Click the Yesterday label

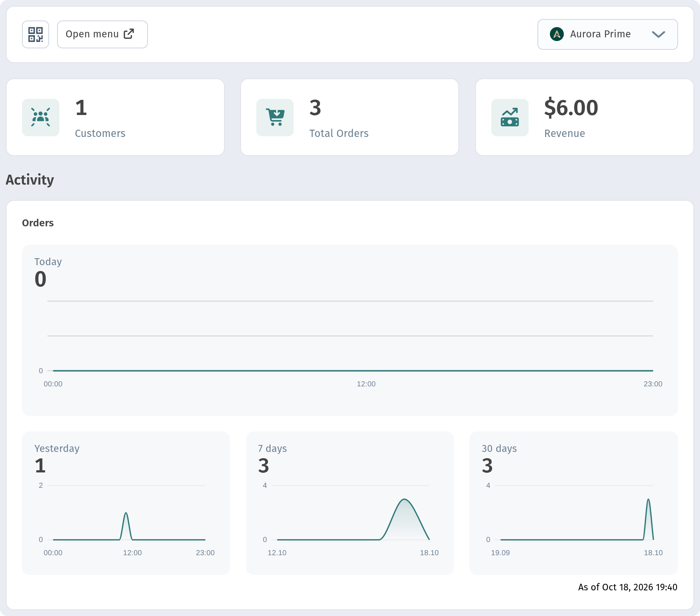(x=57, y=449)
